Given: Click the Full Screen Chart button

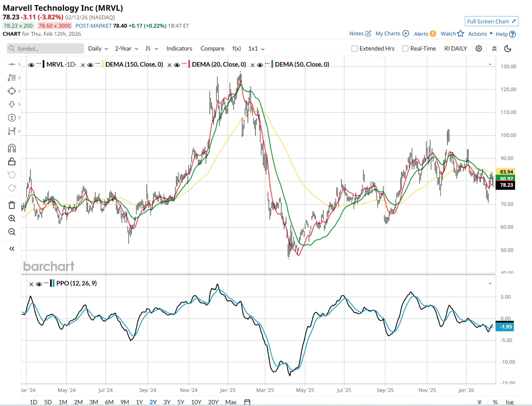Looking at the screenshot, I should coord(491,21).
